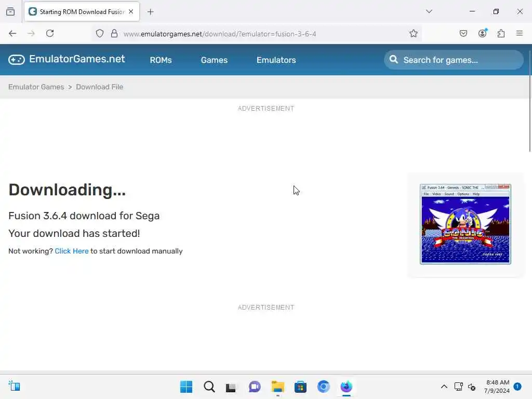532x399 pixels.
Task: Expand the list all tabs chevron
Action: pos(429,11)
